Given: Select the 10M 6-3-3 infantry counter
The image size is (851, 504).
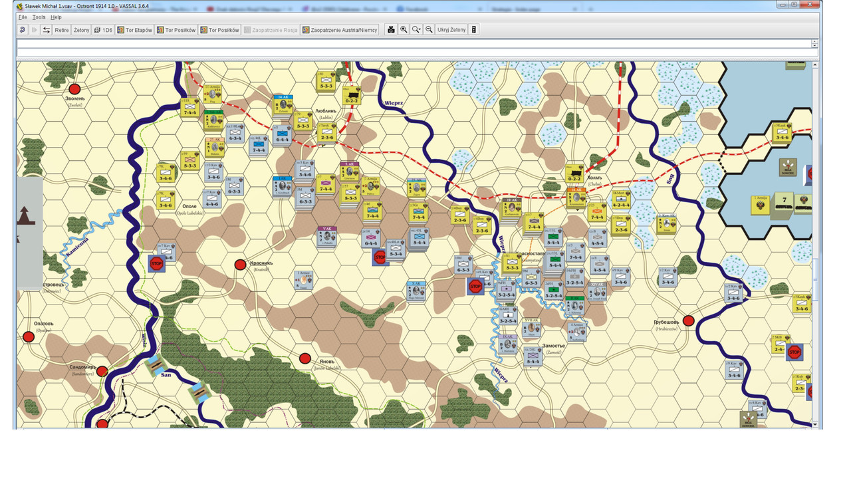Looking at the screenshot, I should coord(463,265).
